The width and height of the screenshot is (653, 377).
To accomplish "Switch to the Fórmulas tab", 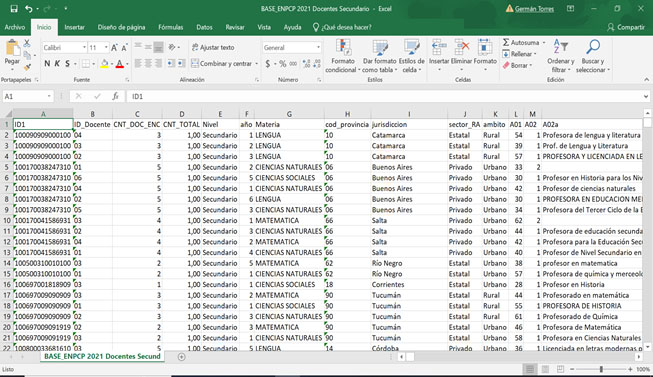I will coord(171,27).
